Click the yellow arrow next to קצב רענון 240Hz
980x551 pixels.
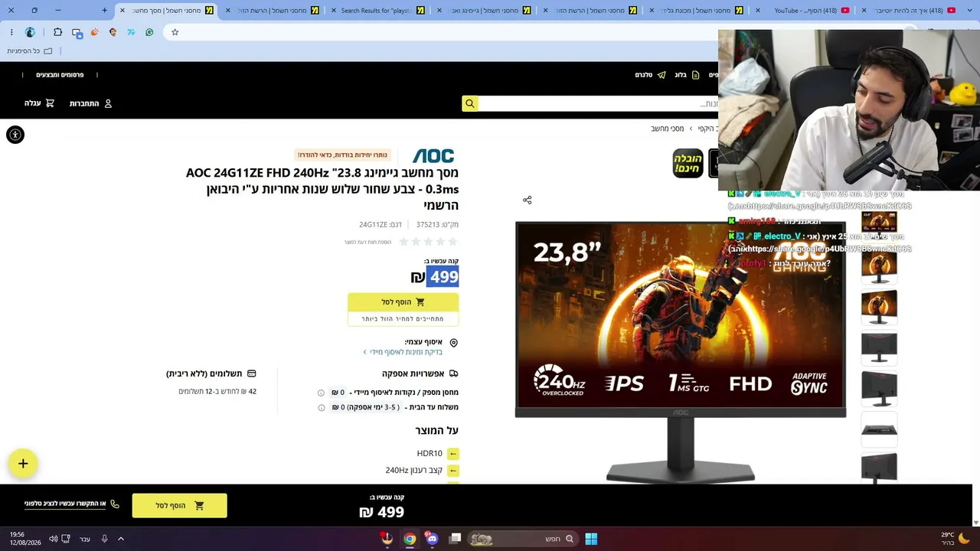pyautogui.click(x=453, y=471)
